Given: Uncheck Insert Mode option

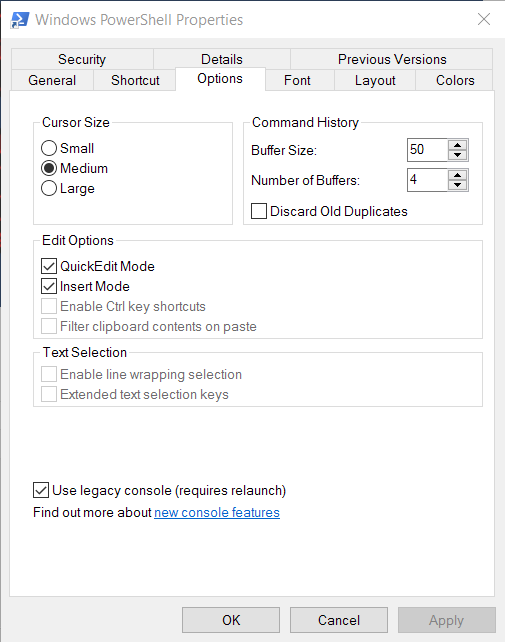Looking at the screenshot, I should (49, 286).
